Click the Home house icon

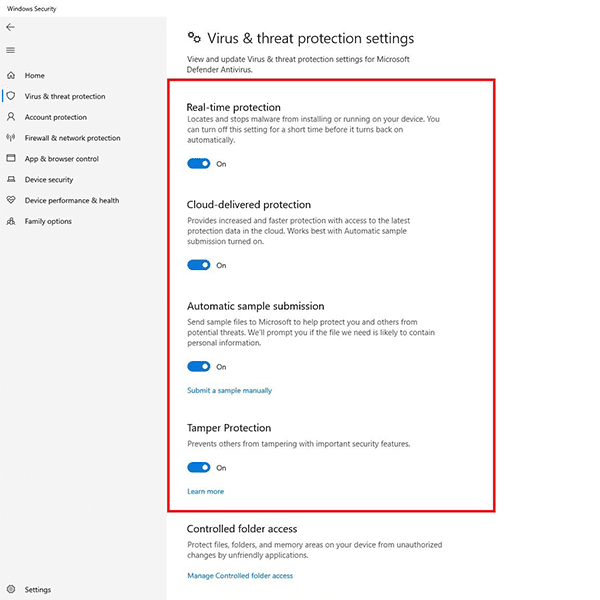11,75
